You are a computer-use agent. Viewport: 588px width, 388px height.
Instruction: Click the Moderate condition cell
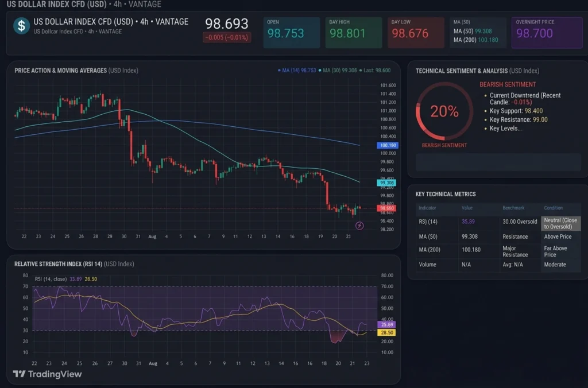coord(555,264)
